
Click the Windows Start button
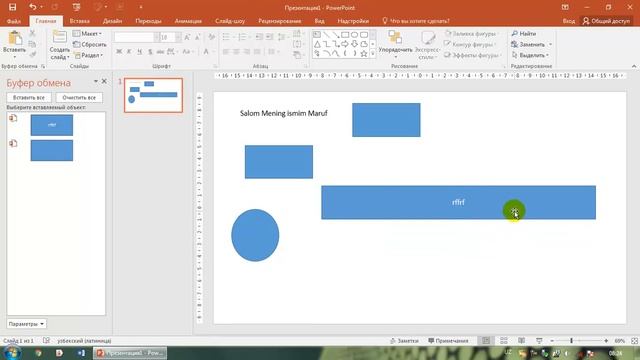(x=12, y=352)
